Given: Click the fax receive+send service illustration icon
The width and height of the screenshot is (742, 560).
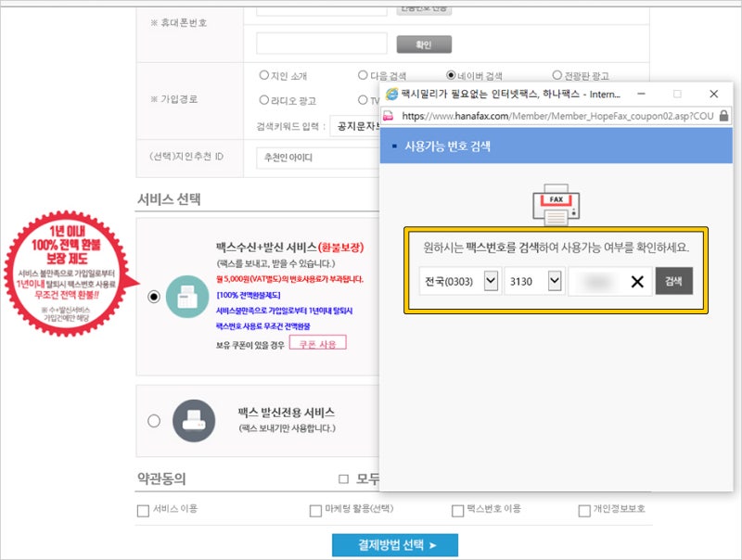Looking at the screenshot, I should (x=187, y=296).
